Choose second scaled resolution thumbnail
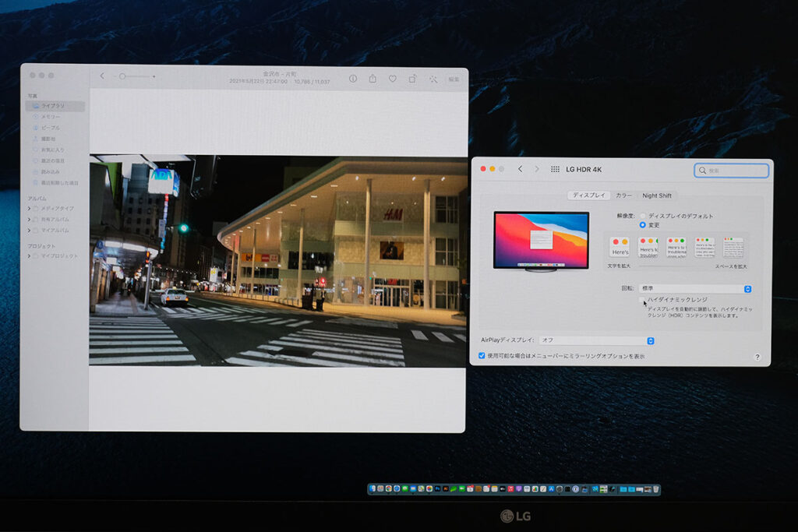Viewport: 798px width, 532px height. coord(648,247)
